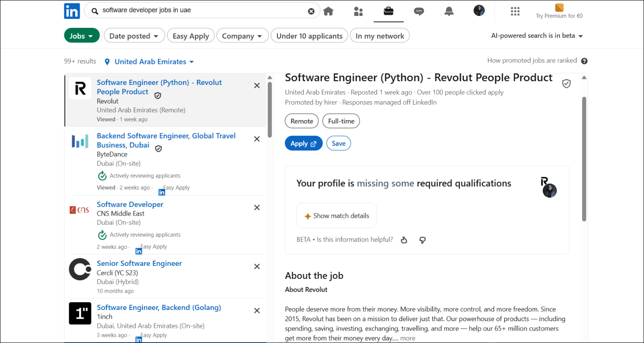Click Show match details
Image resolution: width=644 pixels, height=343 pixels.
tap(336, 215)
